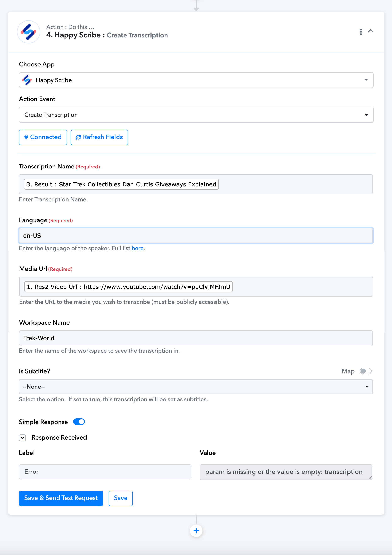392x555 pixels.
Task: Collapse the Response Received section
Action: coord(23,438)
